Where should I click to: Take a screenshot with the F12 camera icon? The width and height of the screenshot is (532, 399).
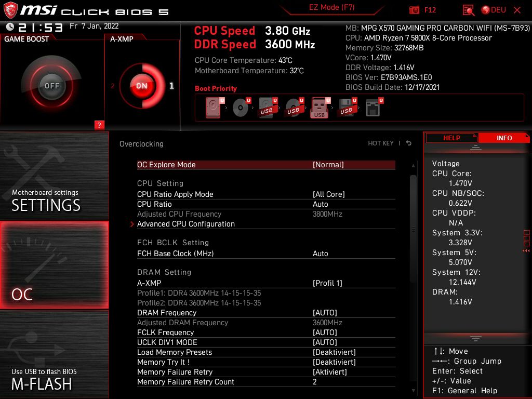tap(414, 10)
